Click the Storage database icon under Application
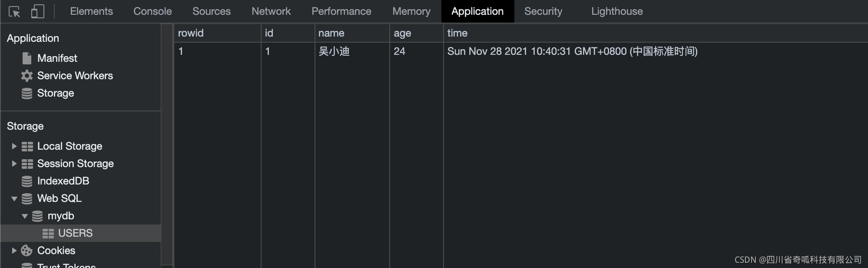Screen dimensions: 868x268 coord(27,93)
